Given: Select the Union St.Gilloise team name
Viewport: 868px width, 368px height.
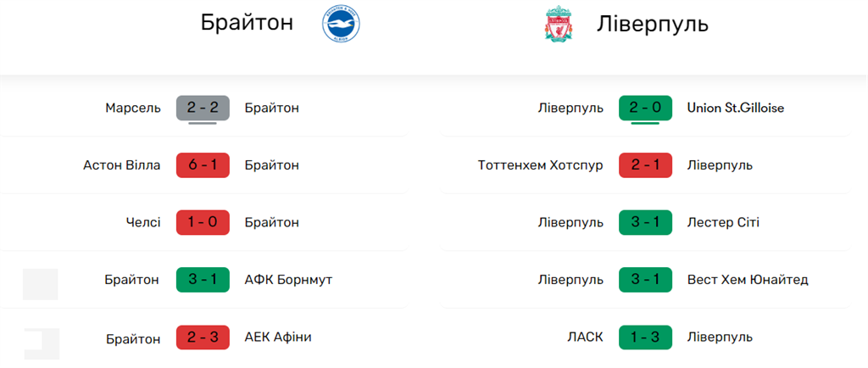Looking at the screenshot, I should pyautogui.click(x=736, y=108).
